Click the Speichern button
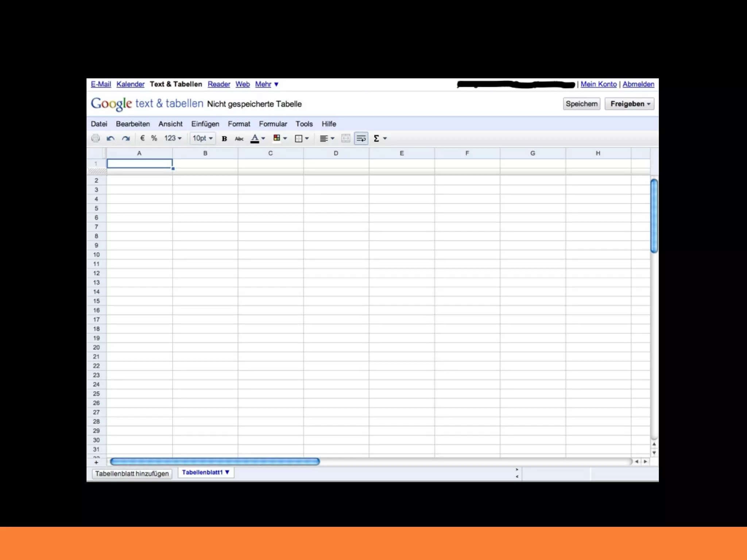 pyautogui.click(x=581, y=104)
